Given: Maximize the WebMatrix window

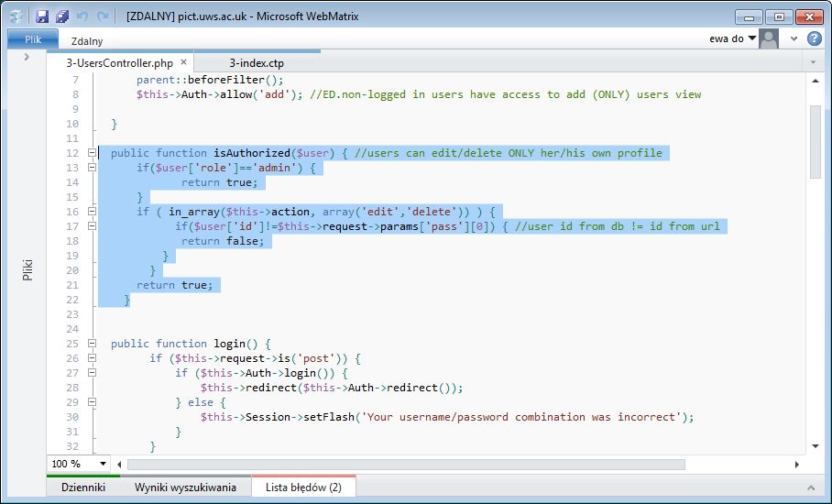Looking at the screenshot, I should tap(779, 17).
